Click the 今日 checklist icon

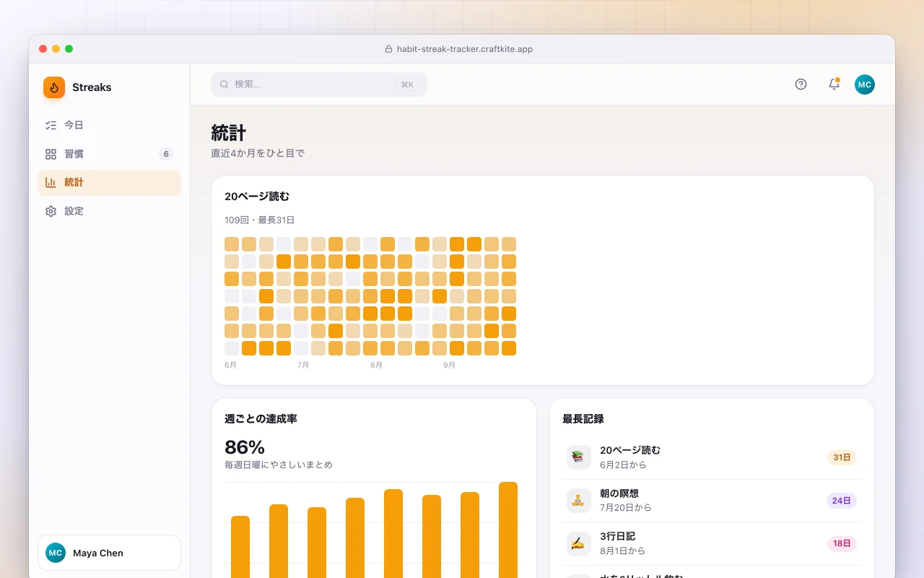coord(51,125)
